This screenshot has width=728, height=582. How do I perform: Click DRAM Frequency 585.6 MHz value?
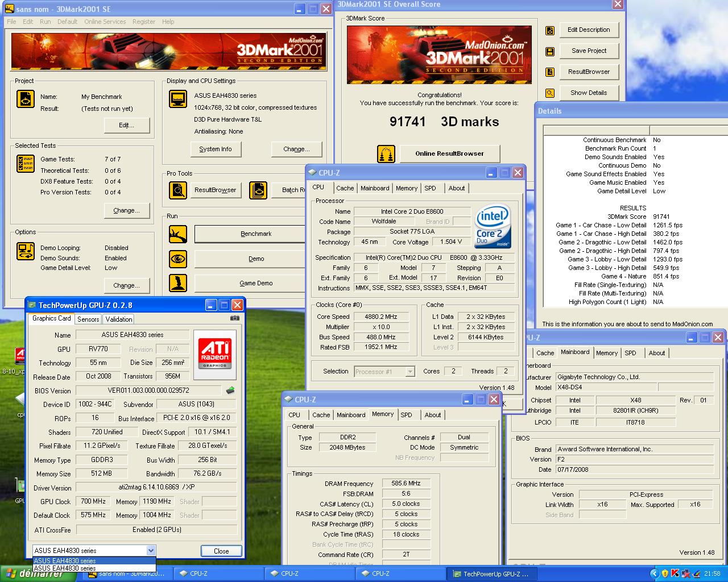406,483
